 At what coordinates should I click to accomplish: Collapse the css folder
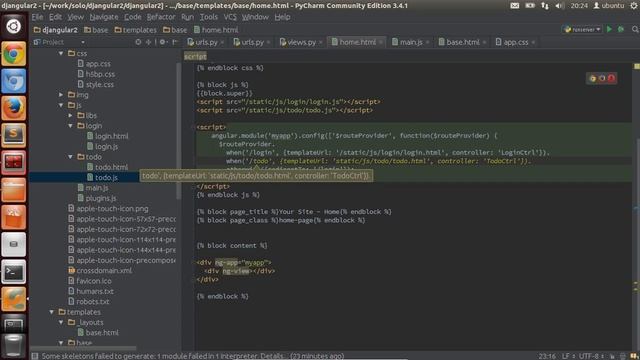click(x=61, y=53)
